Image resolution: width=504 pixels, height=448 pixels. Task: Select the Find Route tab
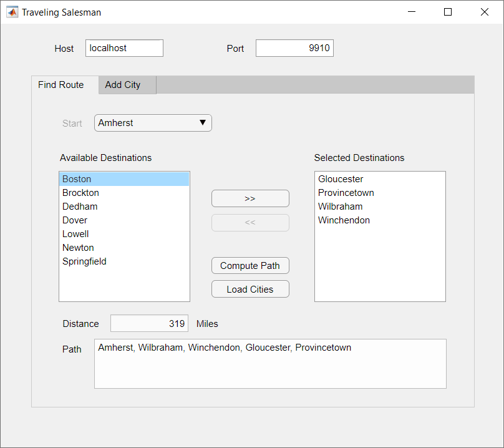[61, 85]
